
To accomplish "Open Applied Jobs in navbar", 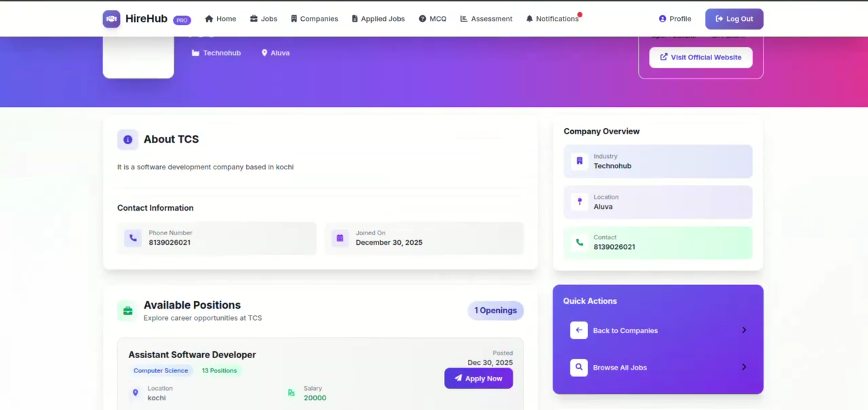I will point(378,19).
